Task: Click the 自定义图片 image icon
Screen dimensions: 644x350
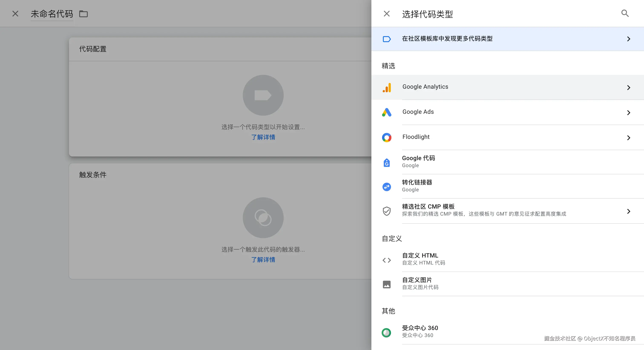Action: [387, 284]
